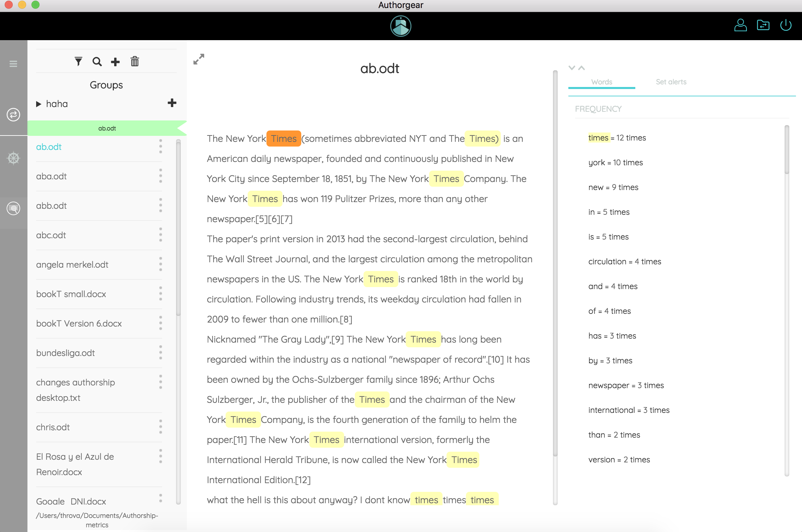Click the sync arrows sidebar icon
Image resolution: width=802 pixels, height=532 pixels.
[x=13, y=115]
